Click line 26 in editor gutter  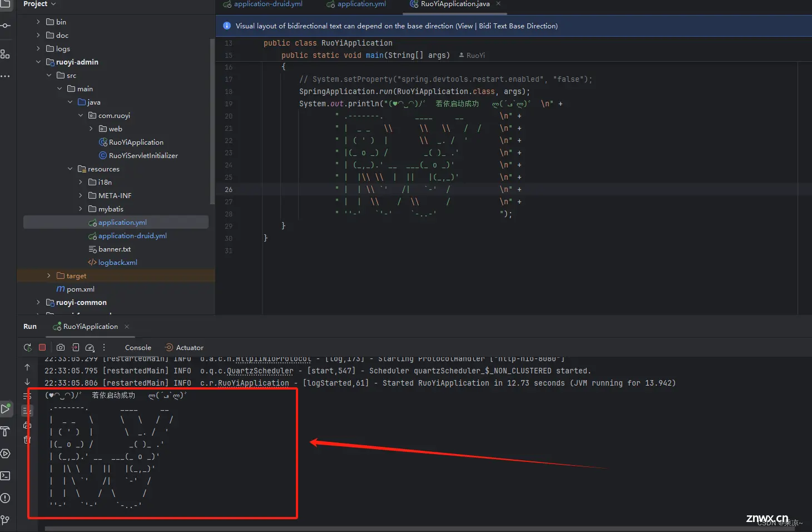pyautogui.click(x=229, y=189)
